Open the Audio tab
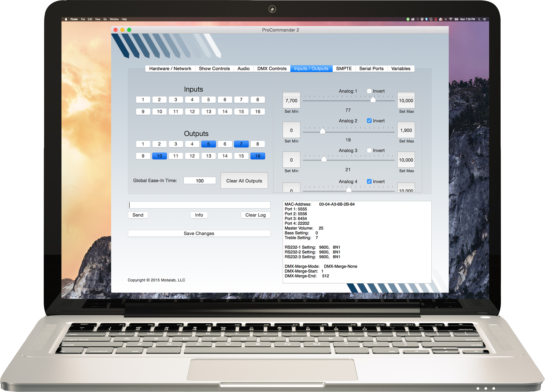The image size is (545, 392). 244,69
